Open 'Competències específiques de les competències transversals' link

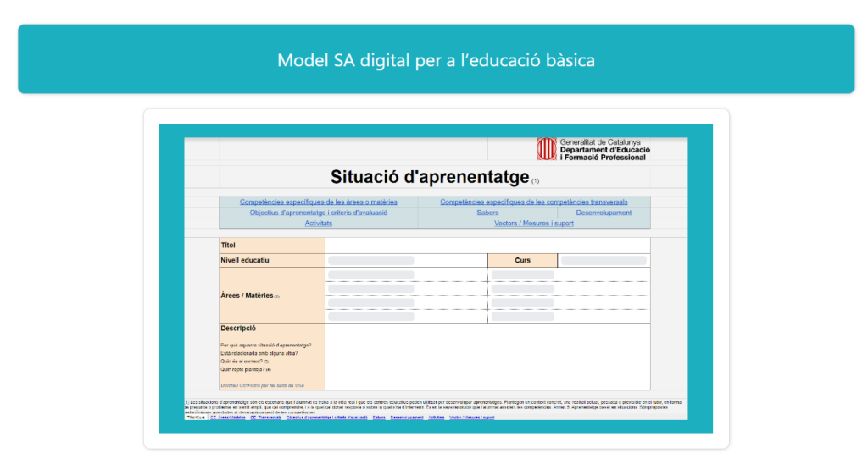point(534,202)
